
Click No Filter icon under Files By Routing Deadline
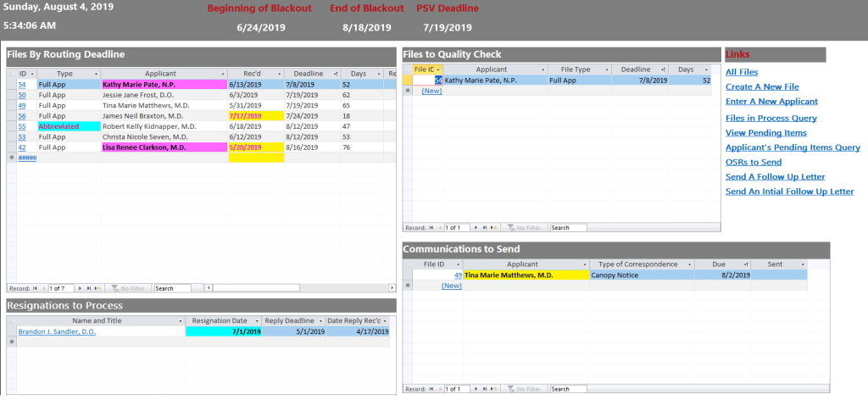pos(127,289)
